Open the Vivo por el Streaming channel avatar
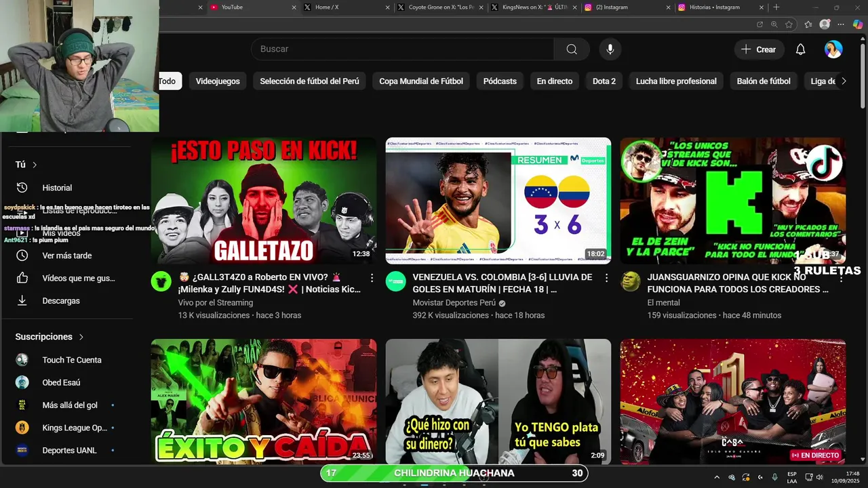This screenshot has height=488, width=868. (x=161, y=281)
